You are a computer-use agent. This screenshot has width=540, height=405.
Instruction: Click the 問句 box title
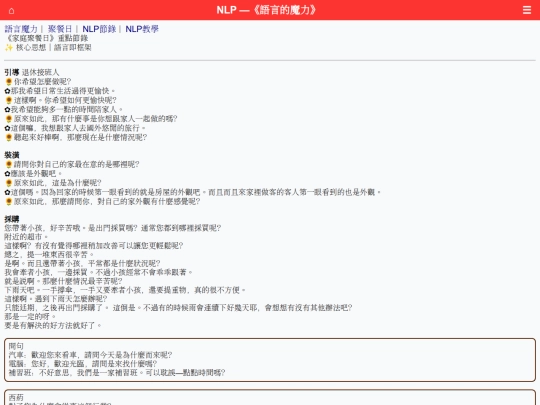pyautogui.click(x=16, y=346)
